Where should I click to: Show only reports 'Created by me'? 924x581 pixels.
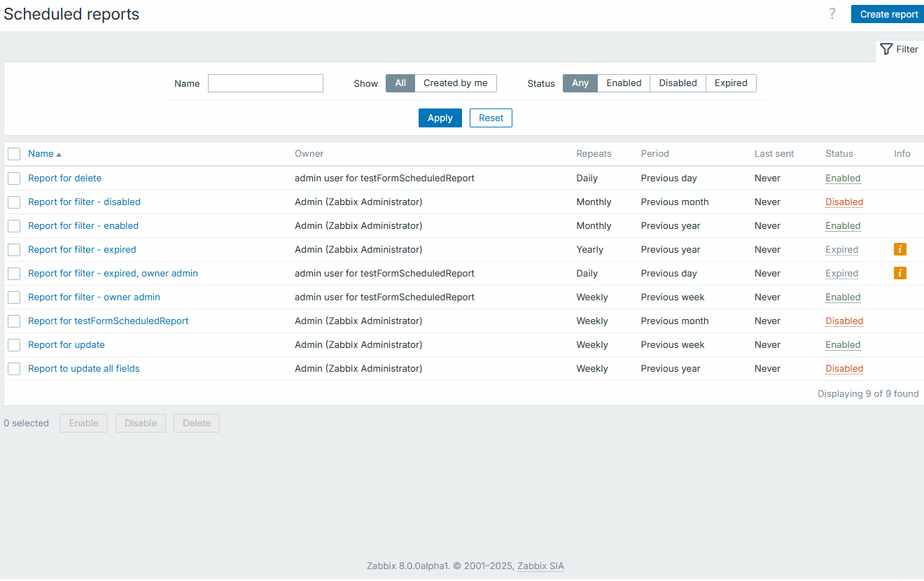coord(455,83)
